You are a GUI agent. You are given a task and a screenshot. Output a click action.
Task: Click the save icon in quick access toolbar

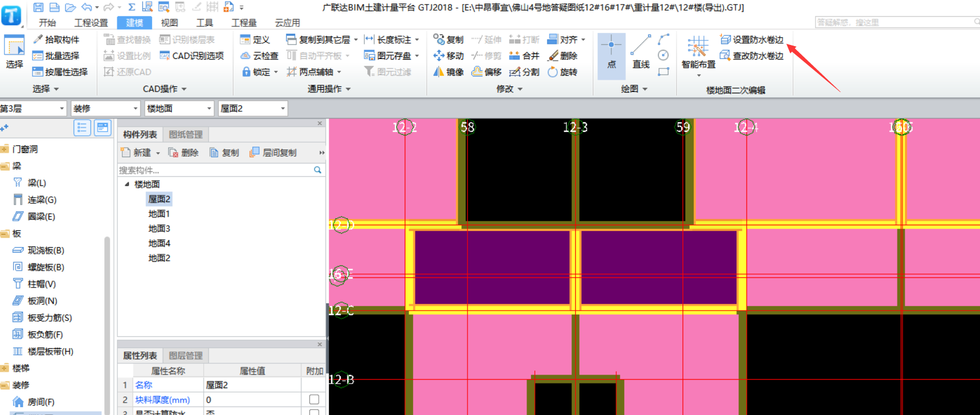(38, 7)
